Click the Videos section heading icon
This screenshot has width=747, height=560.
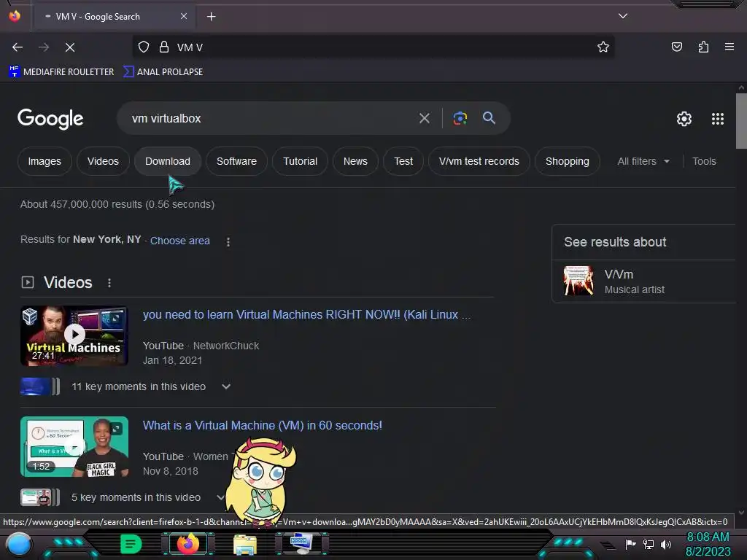28,282
